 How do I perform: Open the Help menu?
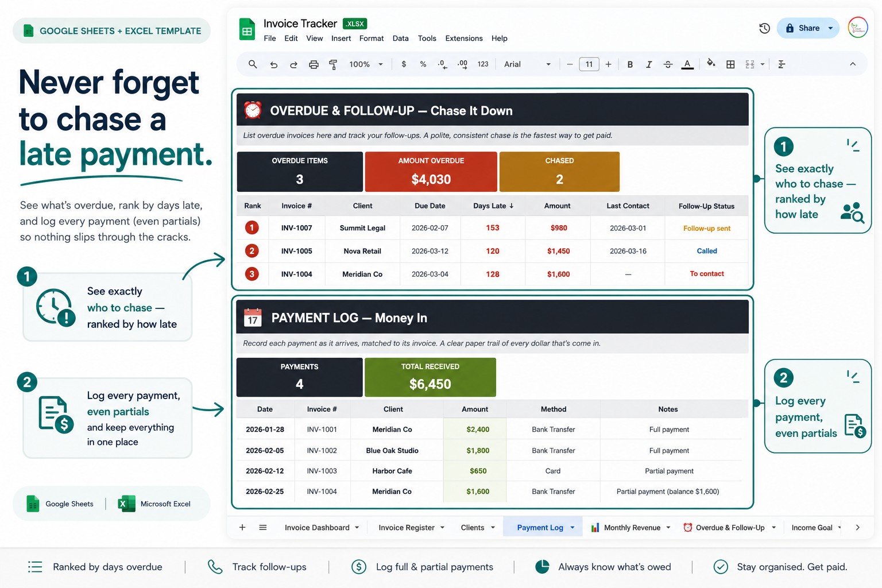click(x=500, y=38)
